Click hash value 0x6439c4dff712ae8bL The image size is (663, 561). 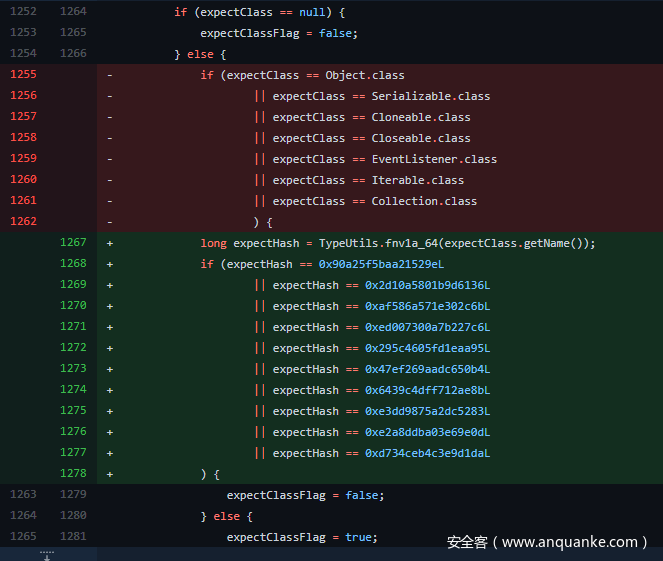[427, 390]
